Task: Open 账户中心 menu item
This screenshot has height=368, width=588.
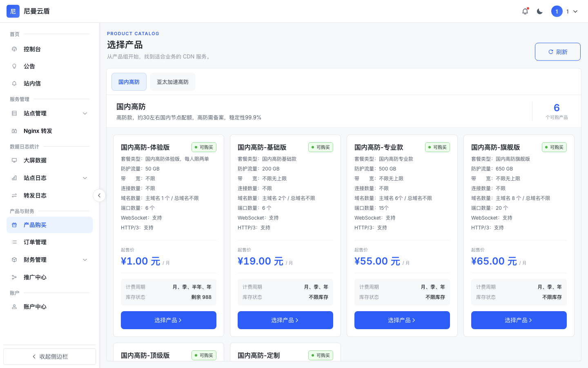Action: click(x=49, y=307)
